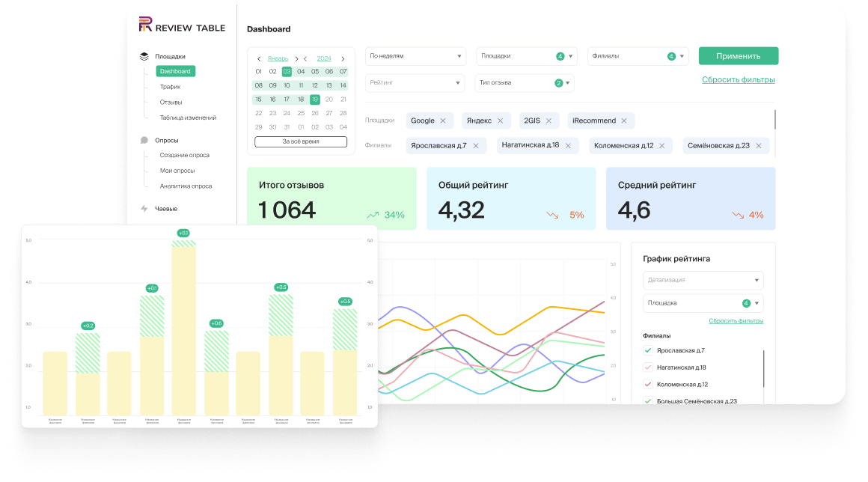Click the Чаевые lightning bolt icon
The width and height of the screenshot is (868, 482).
(144, 209)
